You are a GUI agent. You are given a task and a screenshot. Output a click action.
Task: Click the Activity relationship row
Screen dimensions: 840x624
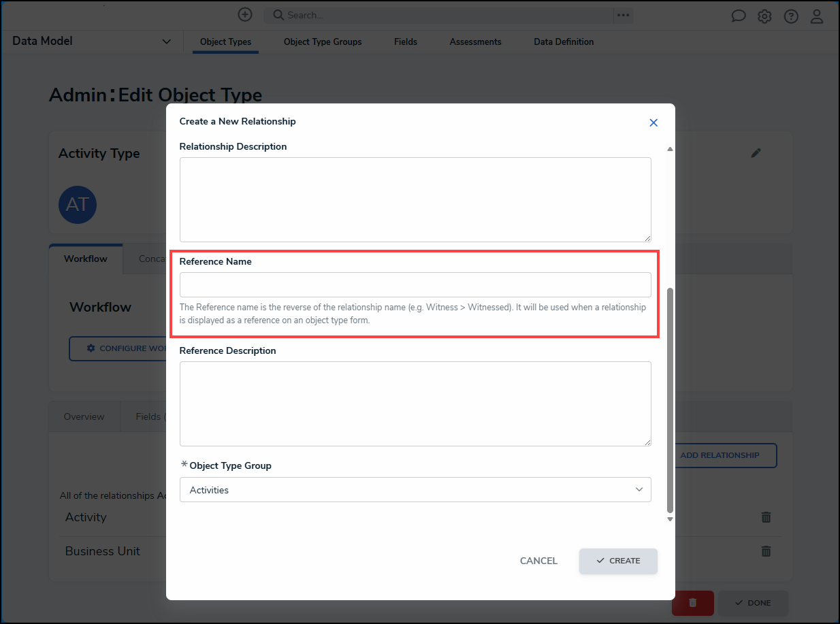420,517
